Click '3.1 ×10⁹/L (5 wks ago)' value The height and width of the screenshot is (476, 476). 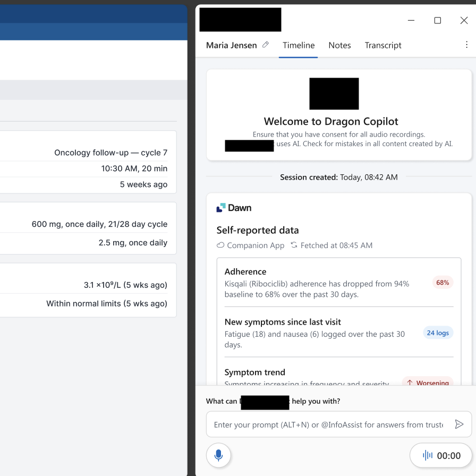click(x=125, y=285)
